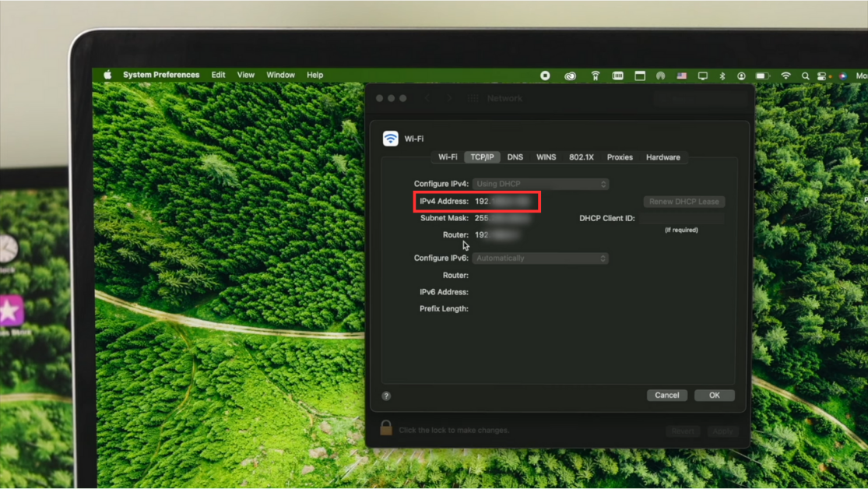Click the dimmed arch-shaped menu bar icon
The image size is (868, 489).
pyautogui.click(x=660, y=76)
